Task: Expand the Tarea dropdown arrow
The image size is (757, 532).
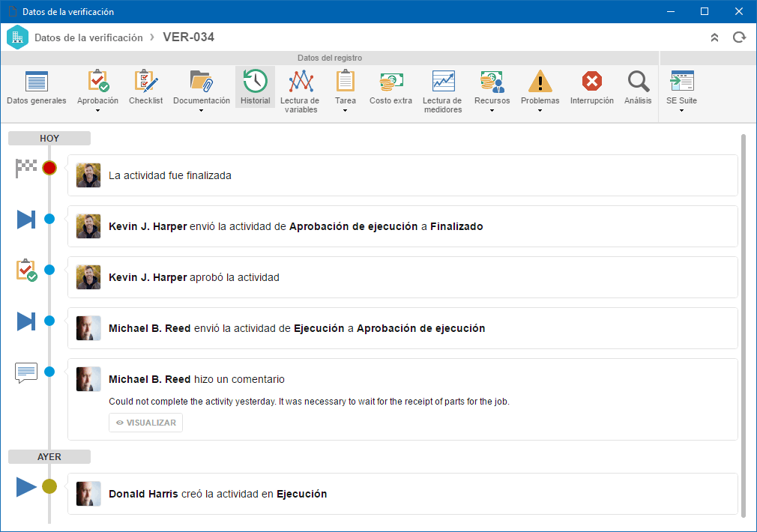Action: 346,111
